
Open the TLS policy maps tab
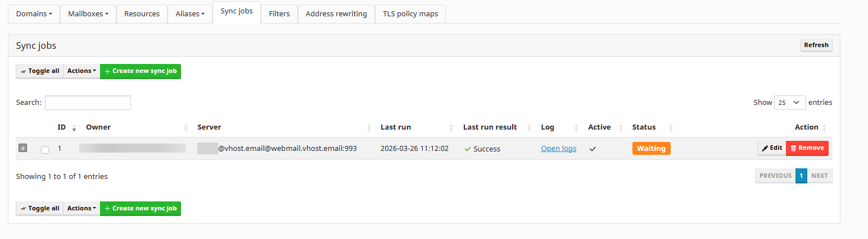coord(410,14)
